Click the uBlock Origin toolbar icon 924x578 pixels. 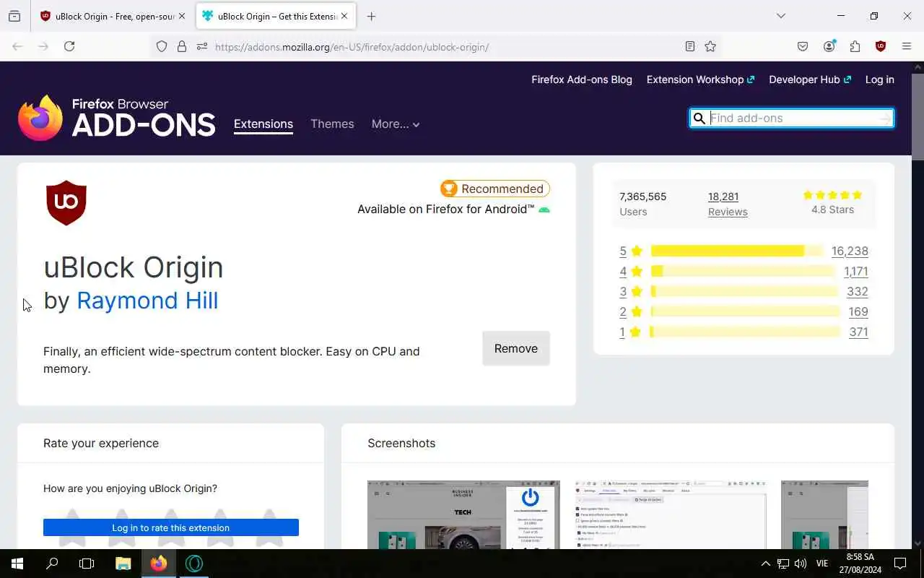coord(881,46)
